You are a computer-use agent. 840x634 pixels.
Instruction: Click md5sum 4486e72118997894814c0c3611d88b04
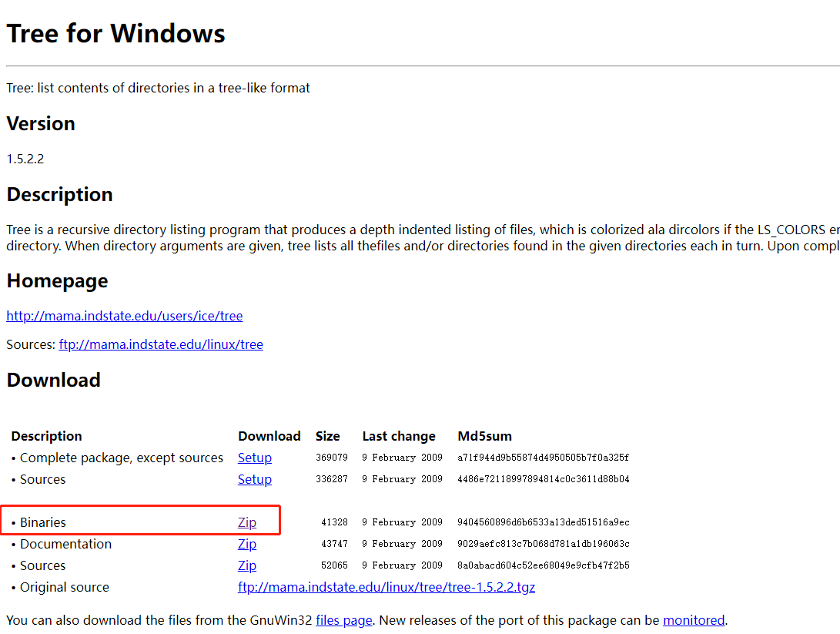coord(544,479)
